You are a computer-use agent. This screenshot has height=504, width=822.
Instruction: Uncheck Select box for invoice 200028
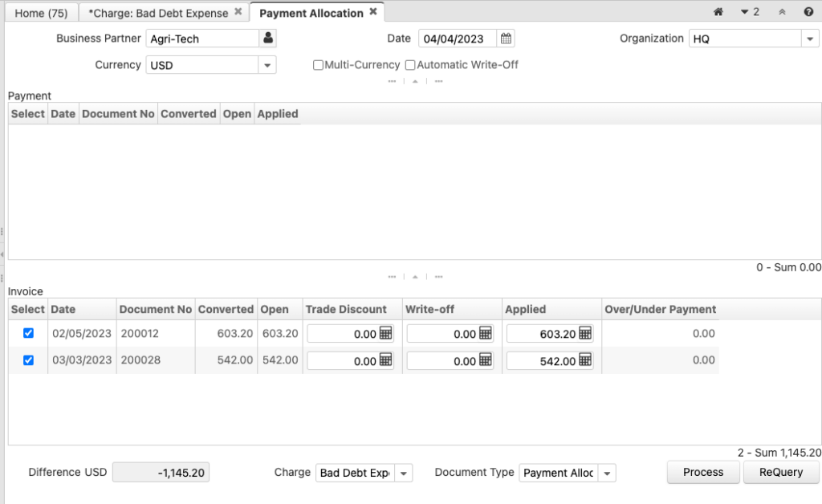(29, 360)
